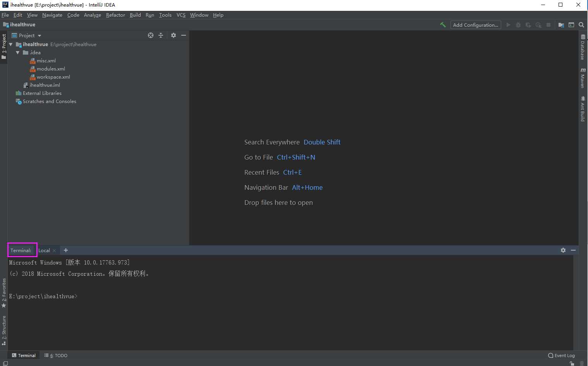Collapse the .idea folder node
Image resolution: width=588 pixels, height=366 pixels.
(18, 53)
